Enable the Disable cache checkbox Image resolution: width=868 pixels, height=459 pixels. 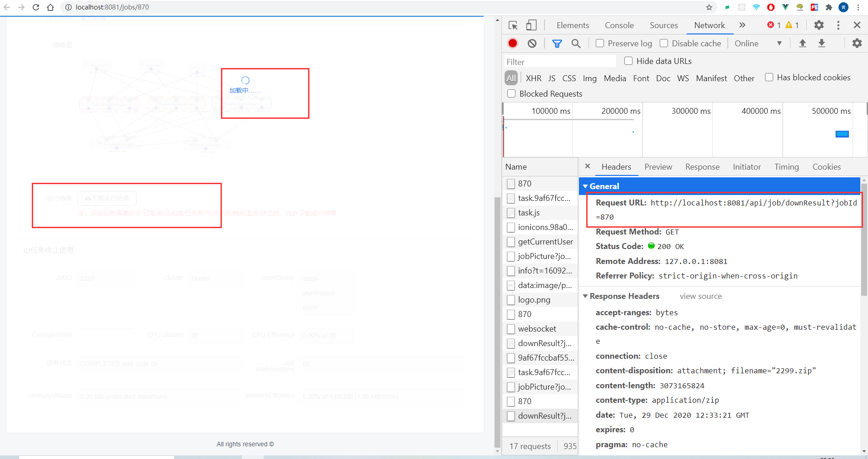[x=664, y=43]
